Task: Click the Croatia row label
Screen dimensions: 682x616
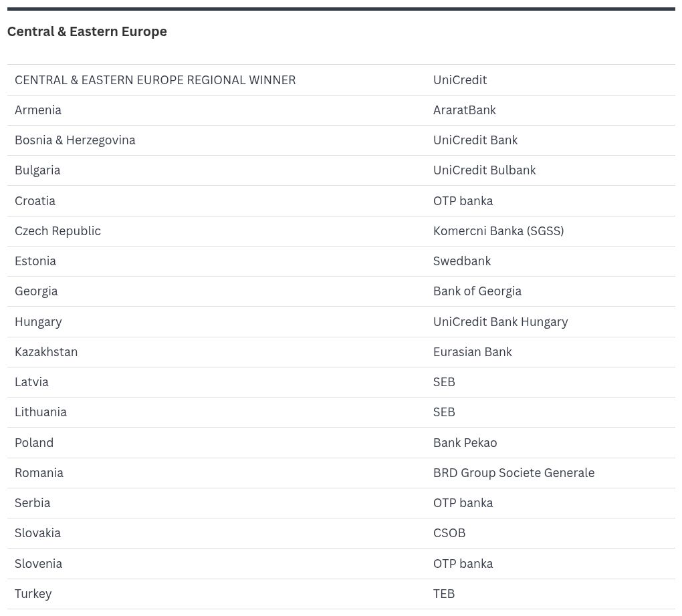Action: [35, 201]
